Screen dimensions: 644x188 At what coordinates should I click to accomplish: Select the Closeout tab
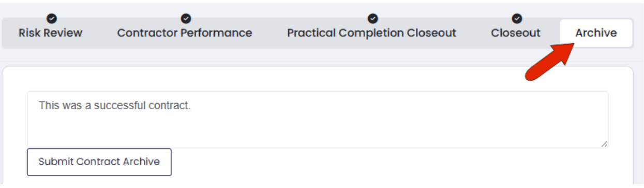[x=516, y=33]
